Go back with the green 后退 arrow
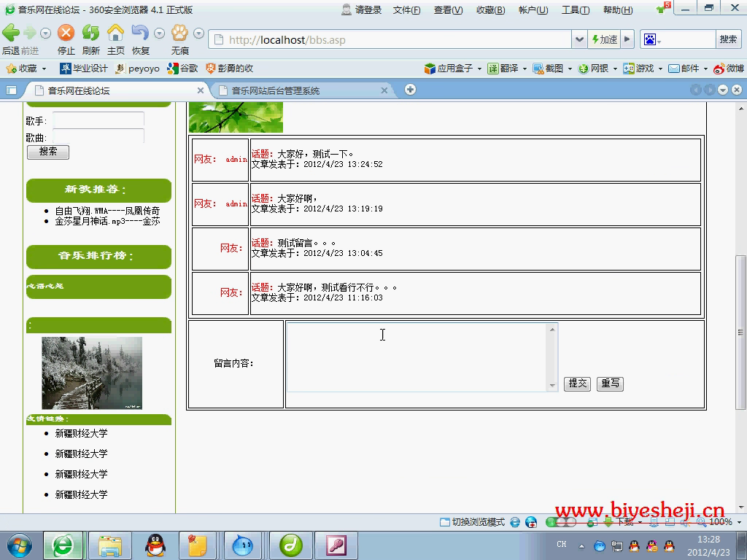 [x=11, y=33]
